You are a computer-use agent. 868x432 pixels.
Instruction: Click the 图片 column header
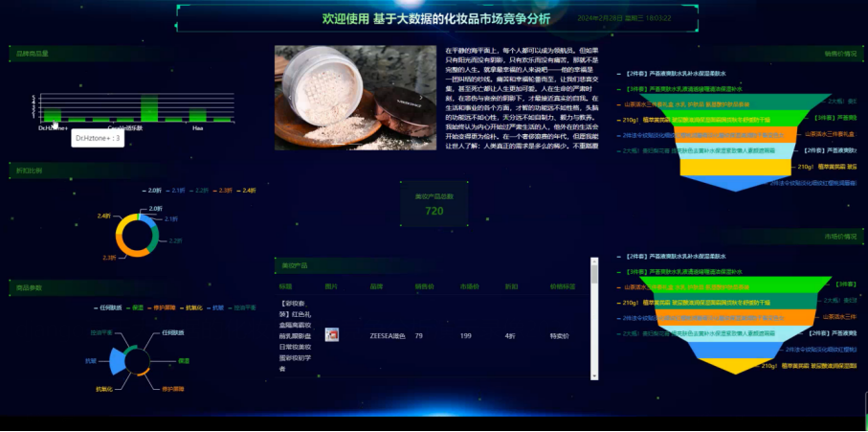coord(331,287)
